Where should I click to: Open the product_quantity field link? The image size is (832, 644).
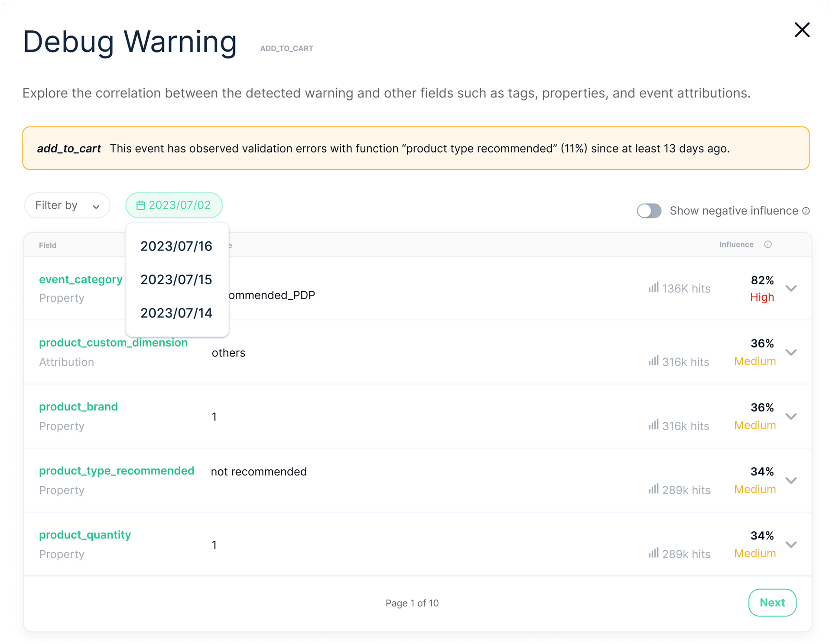[85, 535]
